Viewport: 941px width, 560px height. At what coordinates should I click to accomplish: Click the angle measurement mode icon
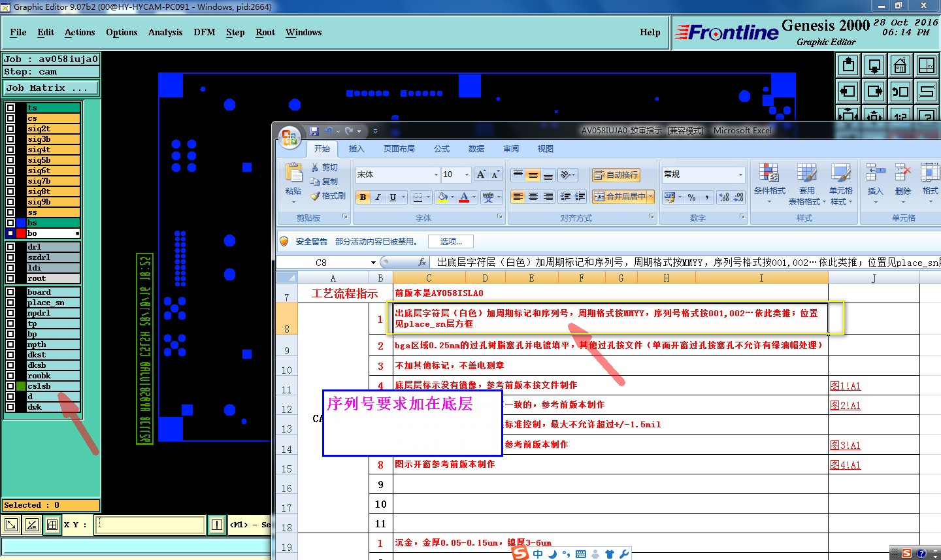[32, 525]
